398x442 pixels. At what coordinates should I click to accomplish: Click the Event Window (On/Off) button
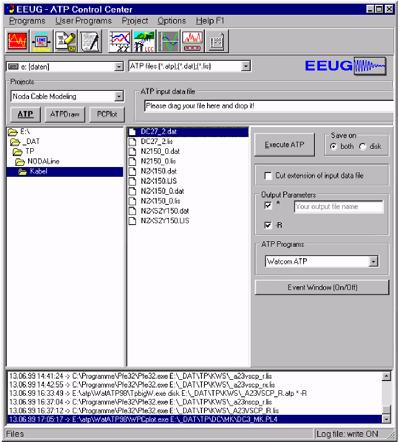[x=322, y=287]
